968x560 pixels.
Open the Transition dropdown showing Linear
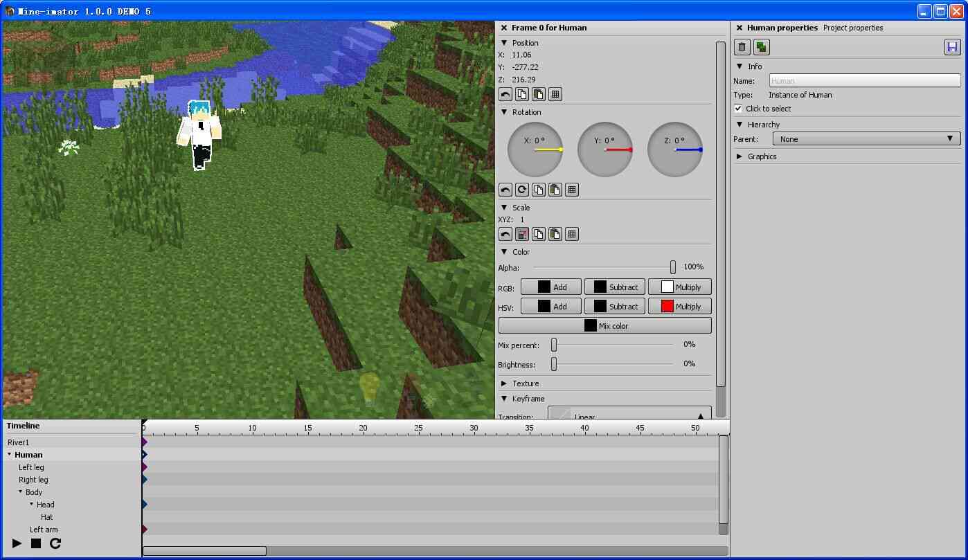click(629, 413)
